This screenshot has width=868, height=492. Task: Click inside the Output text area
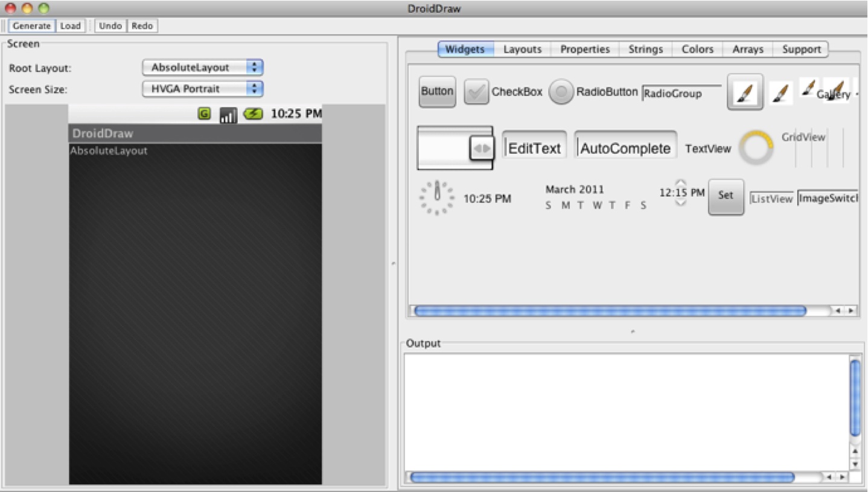coord(626,412)
